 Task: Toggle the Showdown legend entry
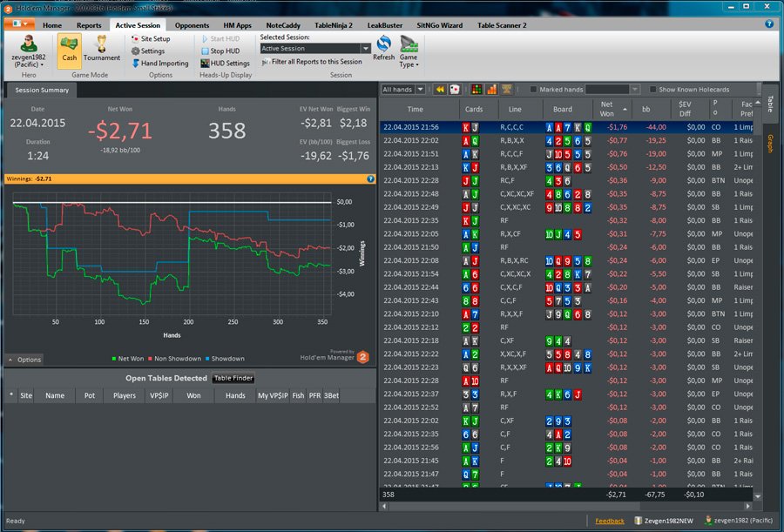click(225, 359)
